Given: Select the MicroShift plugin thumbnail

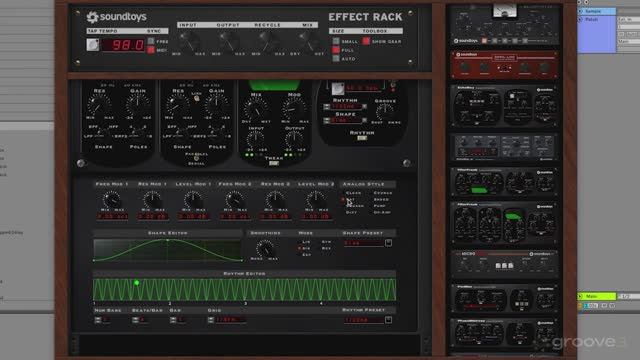Looking at the screenshot, I should 504,264.
